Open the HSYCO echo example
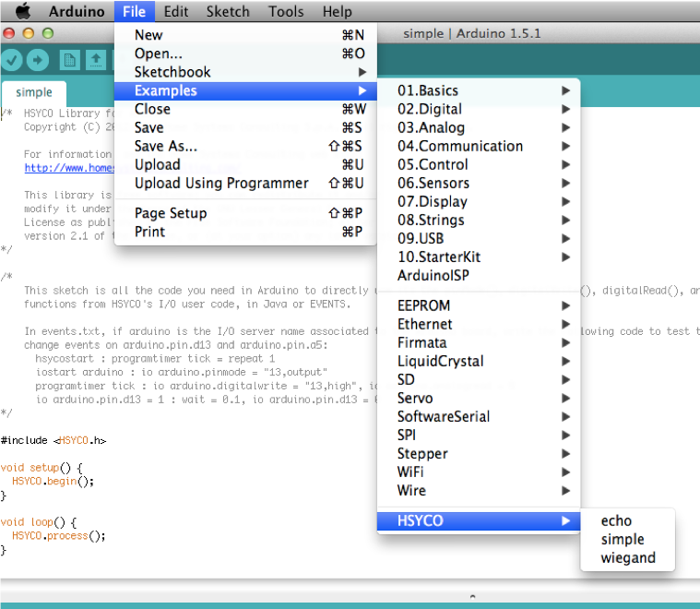 coord(627,521)
